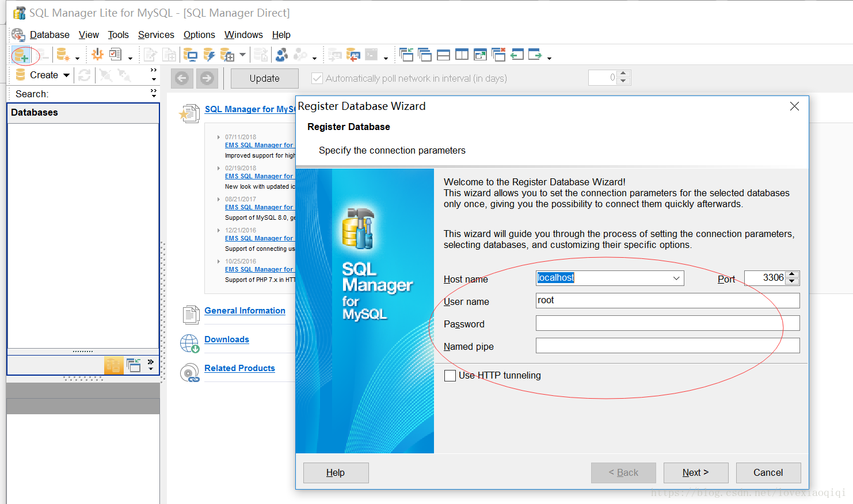Increment the Port value with up arrow
This screenshot has height=504, width=853.
792,274
